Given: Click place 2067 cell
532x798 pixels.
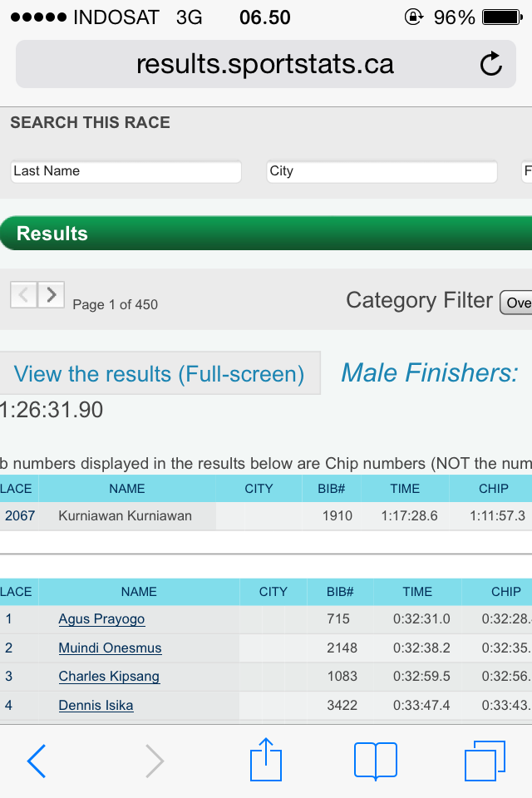Looking at the screenshot, I should tap(20, 515).
